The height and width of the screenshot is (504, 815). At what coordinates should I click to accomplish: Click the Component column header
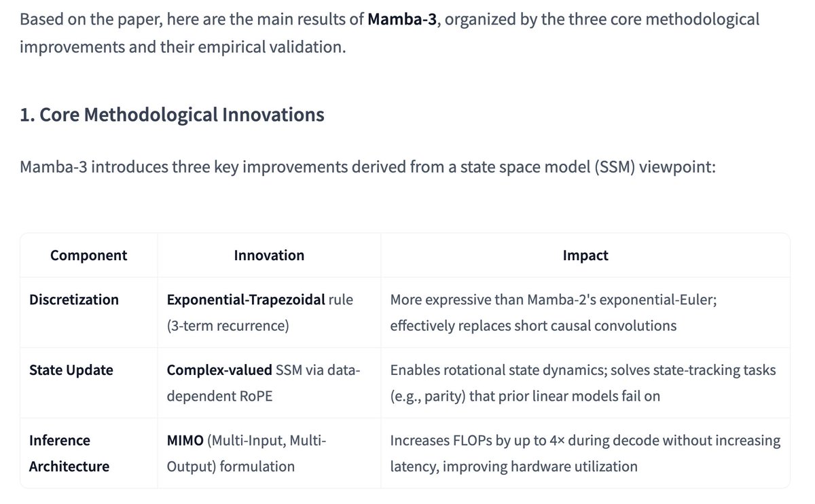click(x=89, y=255)
